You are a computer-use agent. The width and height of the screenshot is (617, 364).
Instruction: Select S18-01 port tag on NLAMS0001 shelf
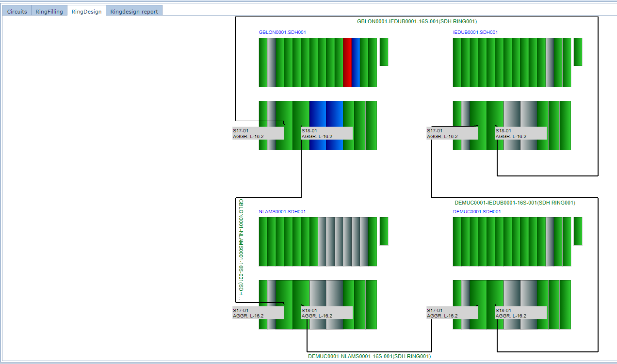point(326,313)
